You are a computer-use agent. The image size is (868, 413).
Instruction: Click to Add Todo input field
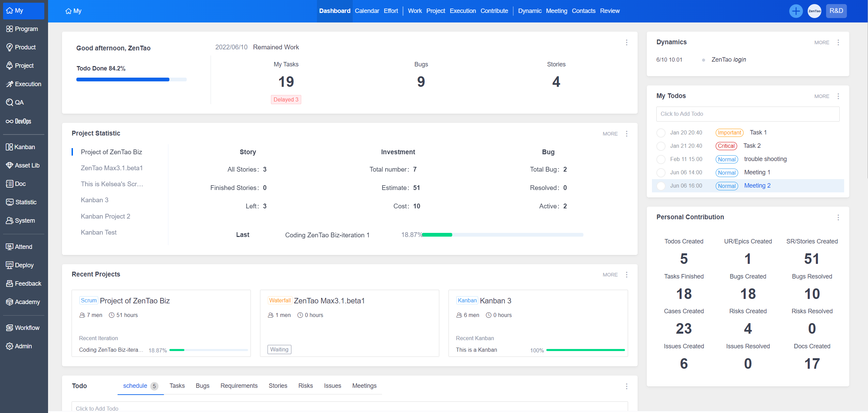point(749,114)
